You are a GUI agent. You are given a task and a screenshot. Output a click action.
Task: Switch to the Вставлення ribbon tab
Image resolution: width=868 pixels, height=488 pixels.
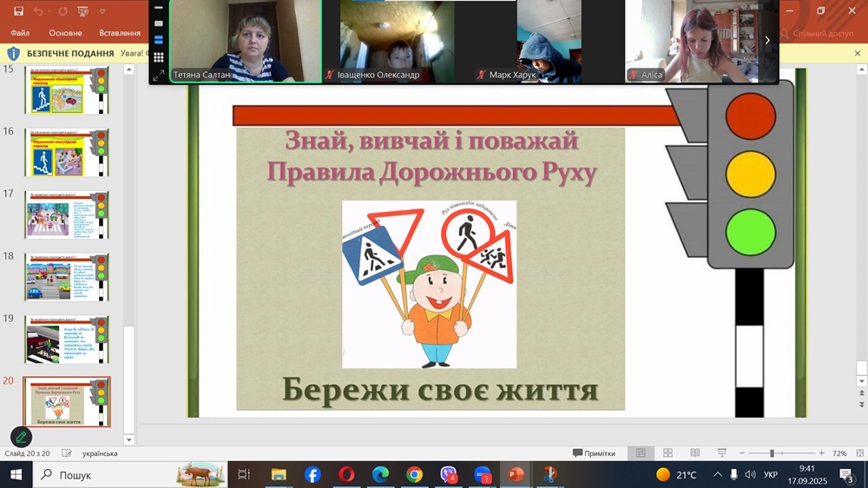click(x=120, y=33)
